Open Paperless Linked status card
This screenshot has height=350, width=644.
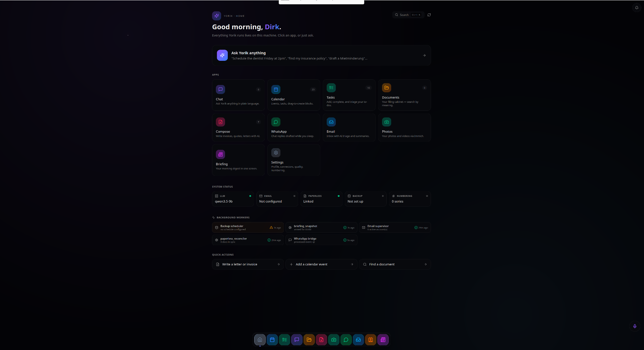pyautogui.click(x=321, y=199)
